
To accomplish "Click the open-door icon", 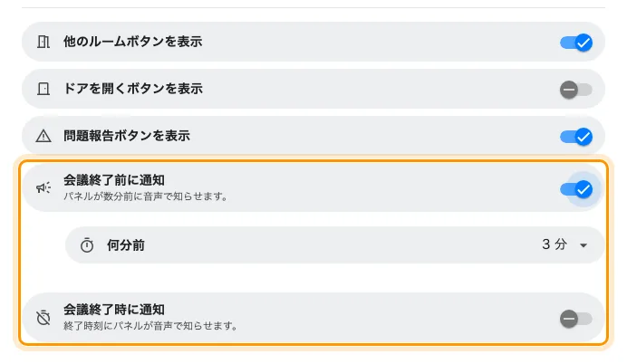I will point(43,89).
